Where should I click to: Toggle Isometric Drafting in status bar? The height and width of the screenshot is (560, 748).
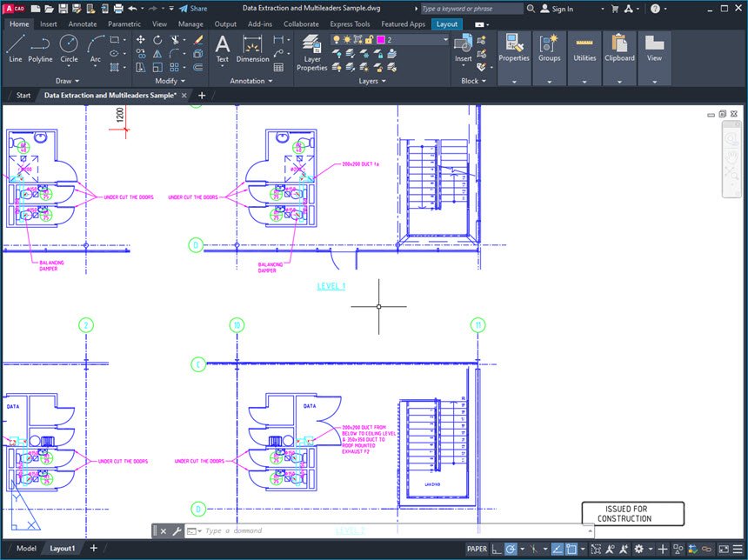coord(534,549)
